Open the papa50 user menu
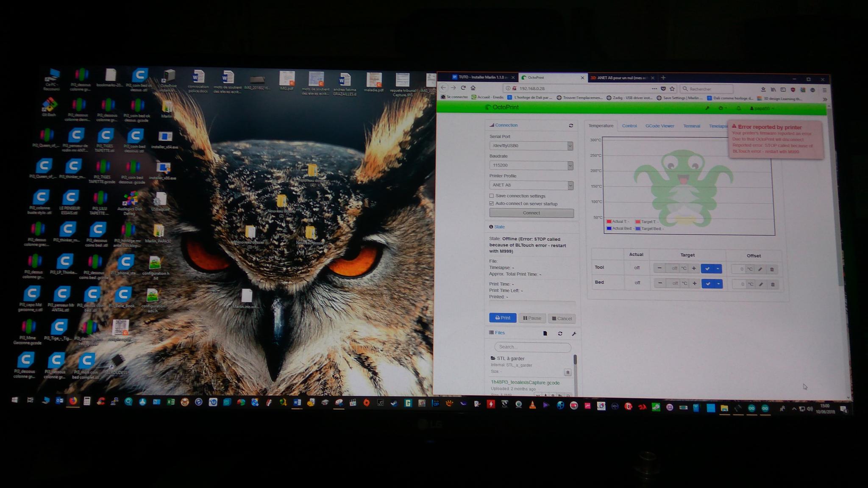This screenshot has width=868, height=488. click(x=762, y=108)
